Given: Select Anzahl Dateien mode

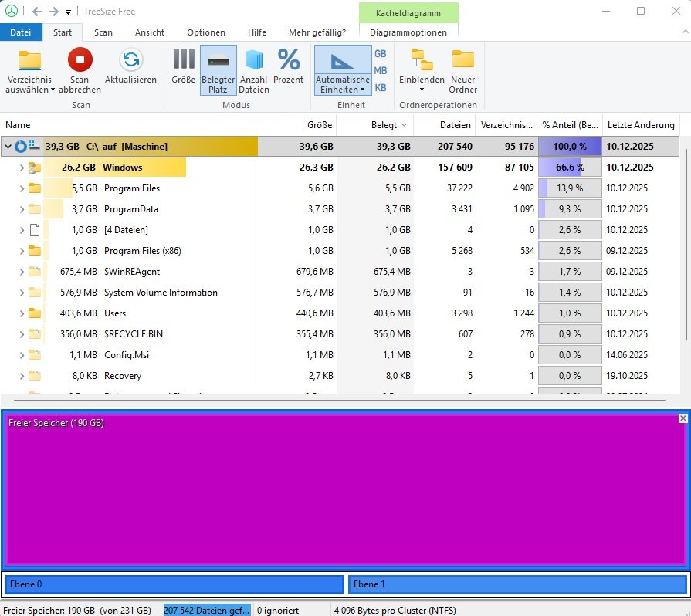Looking at the screenshot, I should tap(254, 70).
